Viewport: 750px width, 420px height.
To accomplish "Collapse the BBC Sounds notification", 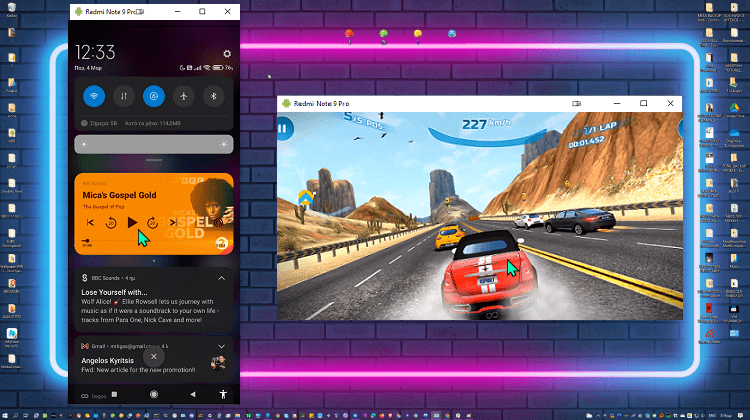I will (221, 278).
